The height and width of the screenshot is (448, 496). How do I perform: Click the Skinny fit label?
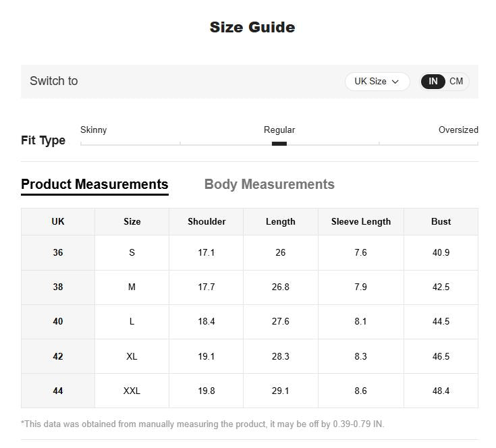click(x=94, y=130)
